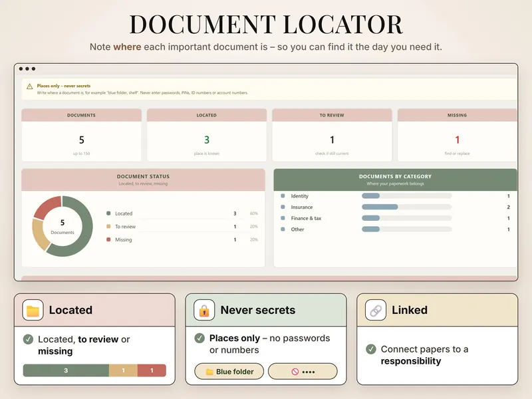Click the three window control dots
The width and height of the screenshot is (532, 399).
27,69
